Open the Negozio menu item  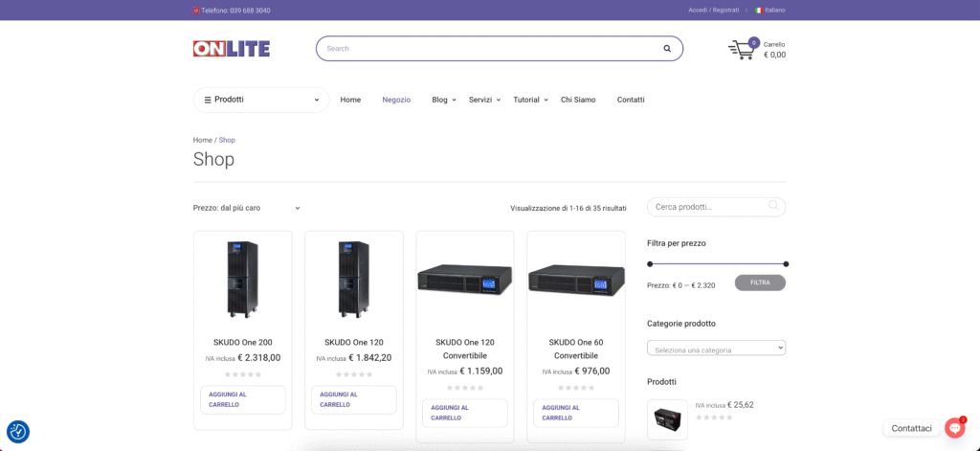[x=396, y=100]
